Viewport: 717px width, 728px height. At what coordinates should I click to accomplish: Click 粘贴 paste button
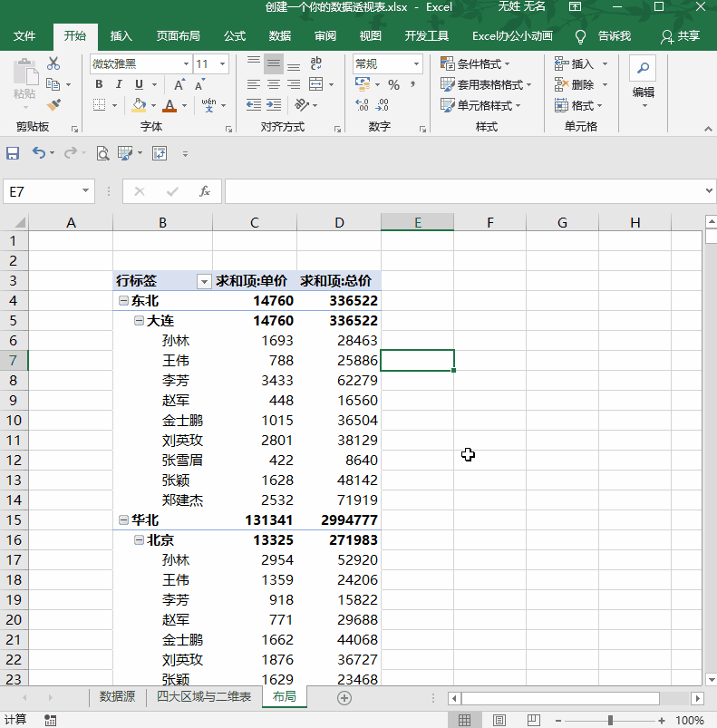tap(24, 83)
